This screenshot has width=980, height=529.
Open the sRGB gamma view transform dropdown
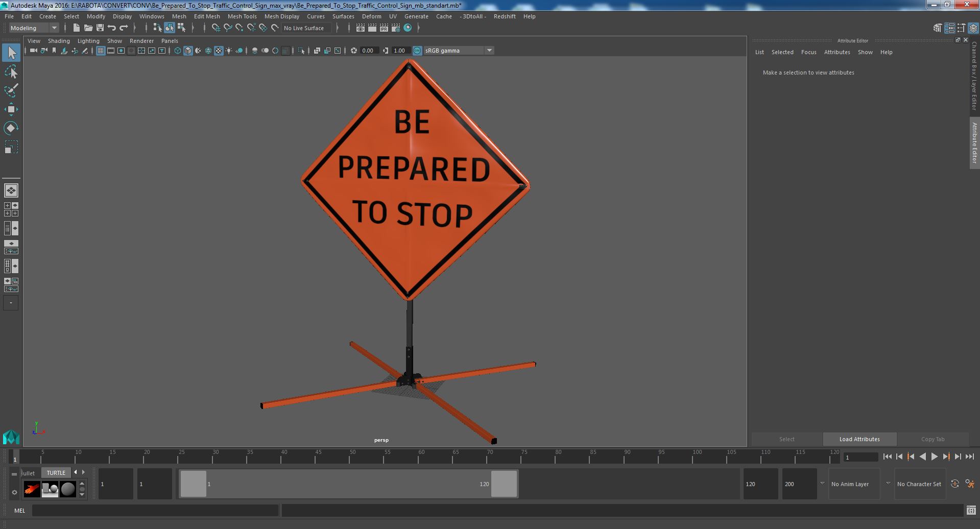tap(458, 51)
